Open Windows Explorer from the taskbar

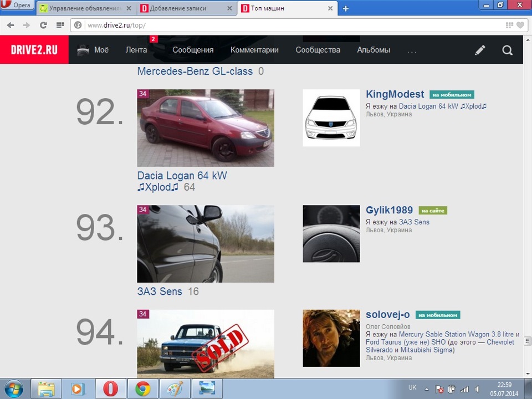point(46,389)
